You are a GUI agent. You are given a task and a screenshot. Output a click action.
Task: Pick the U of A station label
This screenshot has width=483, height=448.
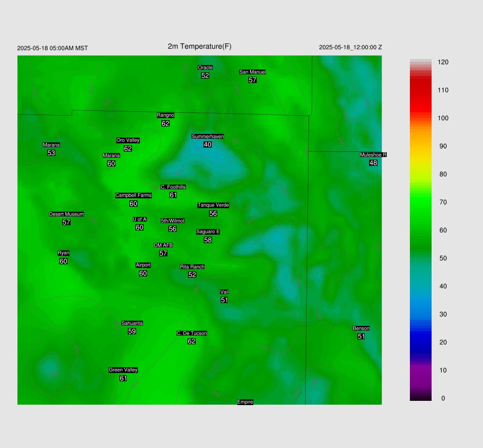[x=140, y=219]
